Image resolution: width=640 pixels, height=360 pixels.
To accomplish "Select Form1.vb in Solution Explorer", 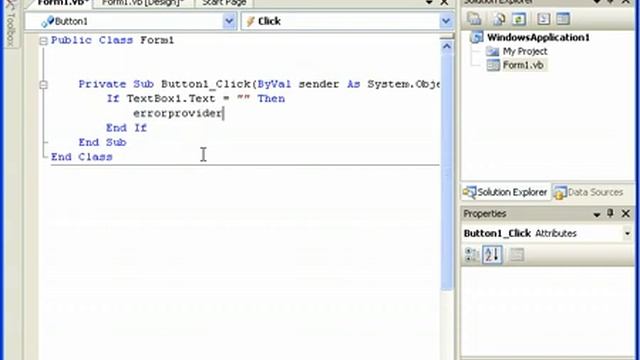I will 523,65.
